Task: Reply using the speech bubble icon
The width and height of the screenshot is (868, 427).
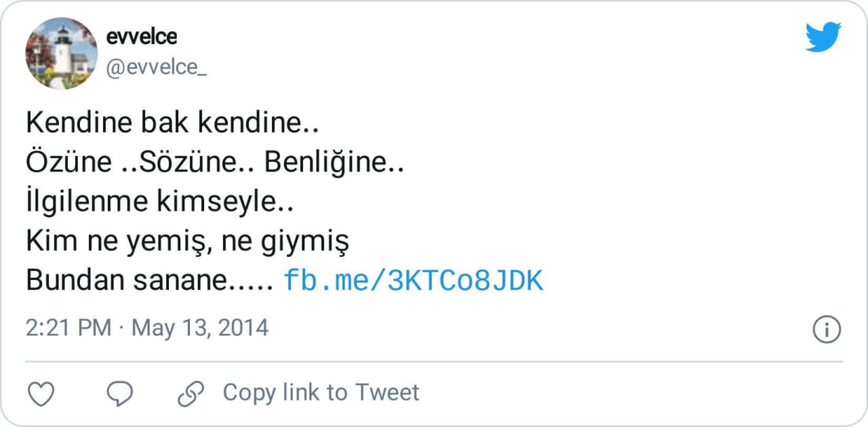Action: 120,393
